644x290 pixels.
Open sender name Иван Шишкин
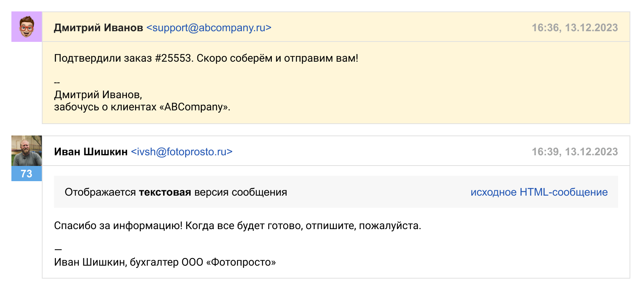(x=91, y=152)
